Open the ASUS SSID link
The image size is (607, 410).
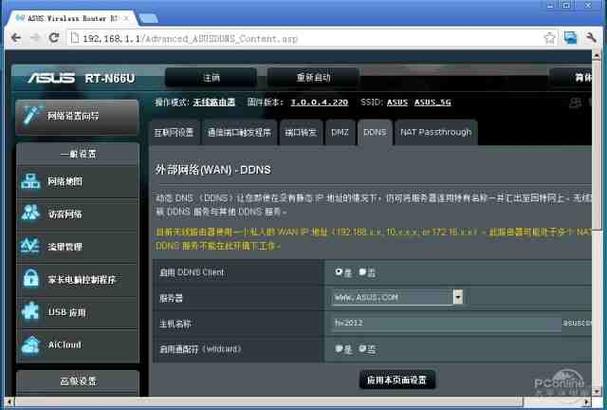coord(397,102)
